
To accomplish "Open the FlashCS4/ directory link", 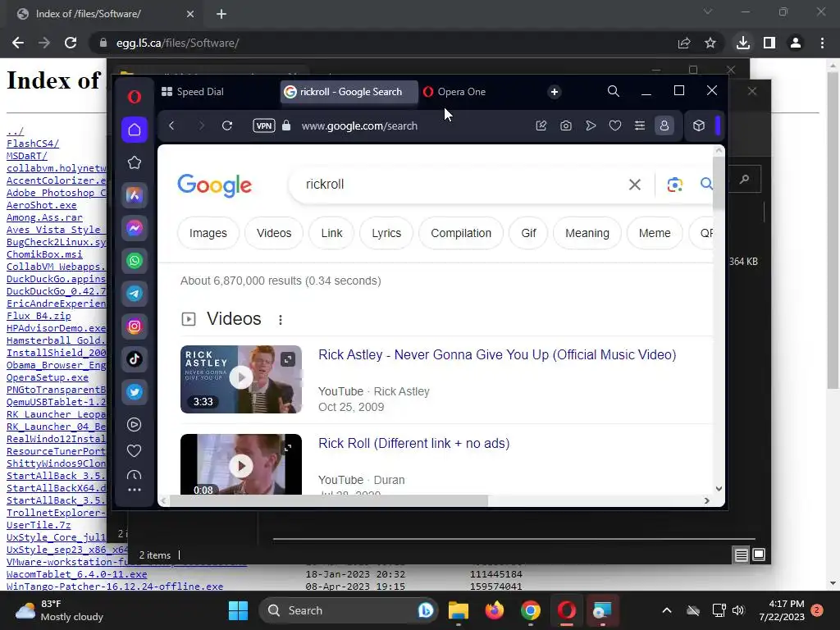I will coord(33,144).
